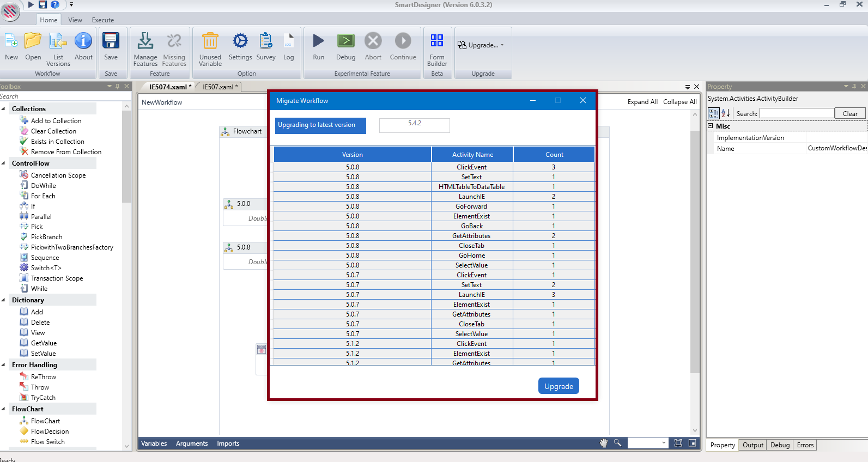868x462 pixels.
Task: Collapse the Collections toolbox group
Action: (x=4, y=109)
